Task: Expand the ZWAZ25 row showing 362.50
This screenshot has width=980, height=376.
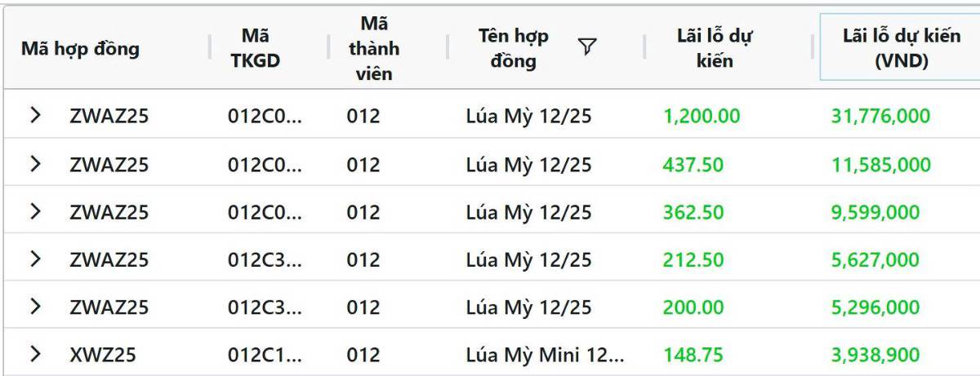Action: pyautogui.click(x=35, y=211)
